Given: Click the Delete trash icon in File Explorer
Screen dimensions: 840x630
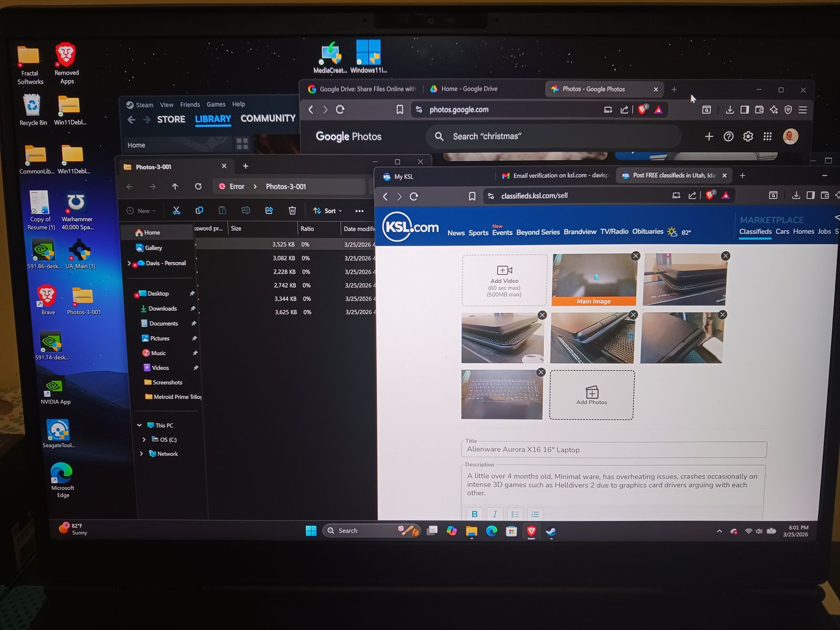Looking at the screenshot, I should pos(292,211).
